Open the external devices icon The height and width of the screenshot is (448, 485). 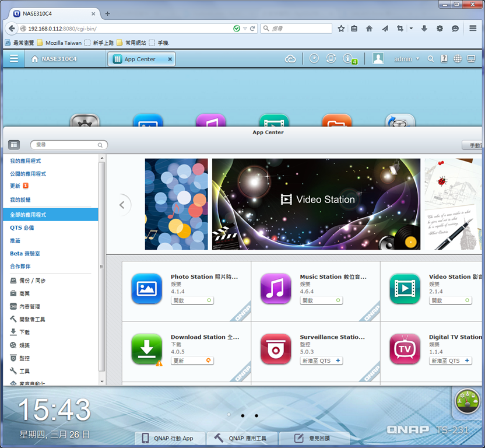click(x=331, y=58)
